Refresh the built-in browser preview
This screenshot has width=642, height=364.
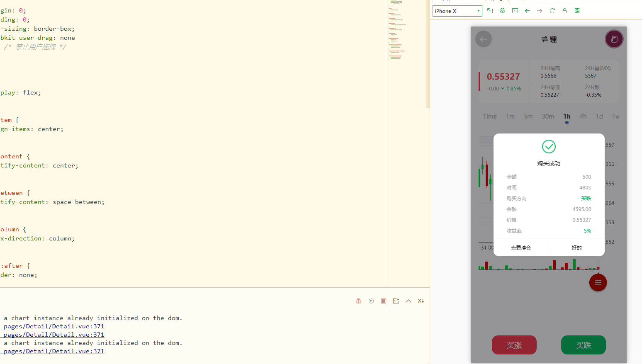point(552,11)
